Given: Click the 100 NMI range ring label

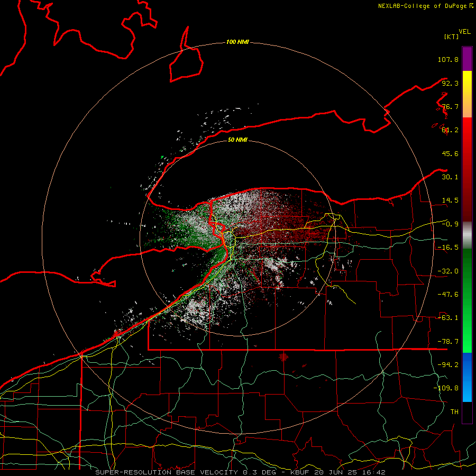Looking at the screenshot, I should [x=237, y=42].
